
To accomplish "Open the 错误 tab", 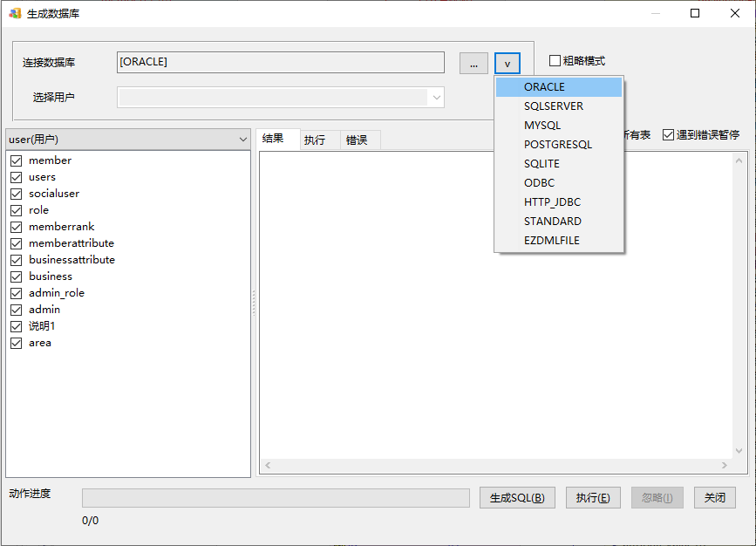I will [x=360, y=140].
